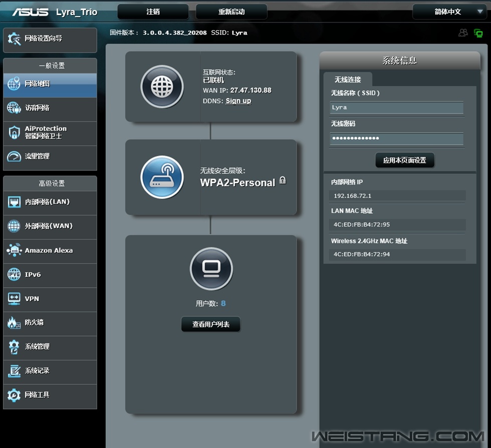Click the 无线名称 SSID input field

click(x=396, y=107)
